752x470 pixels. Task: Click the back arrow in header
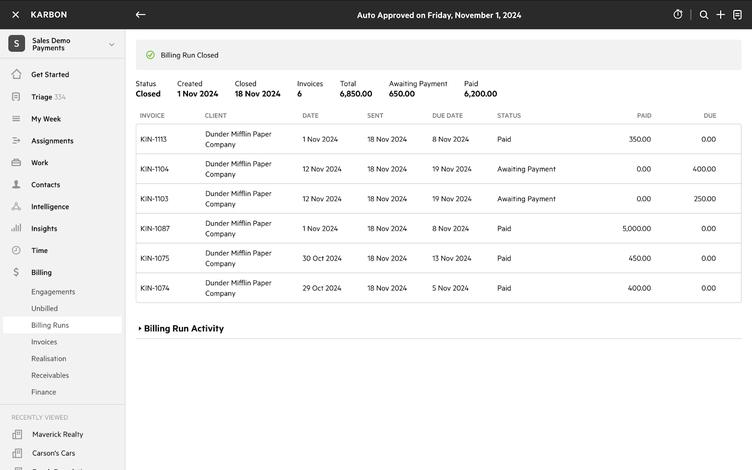click(141, 15)
